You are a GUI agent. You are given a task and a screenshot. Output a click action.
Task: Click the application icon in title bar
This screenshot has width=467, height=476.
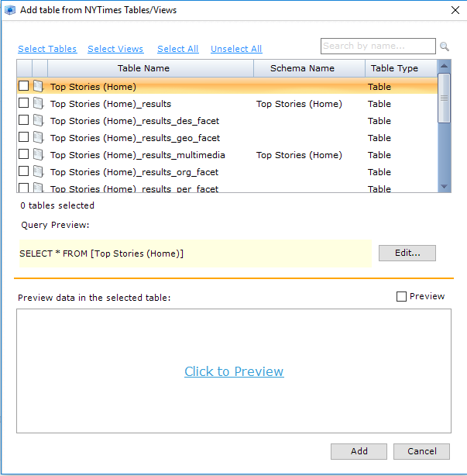click(11, 10)
